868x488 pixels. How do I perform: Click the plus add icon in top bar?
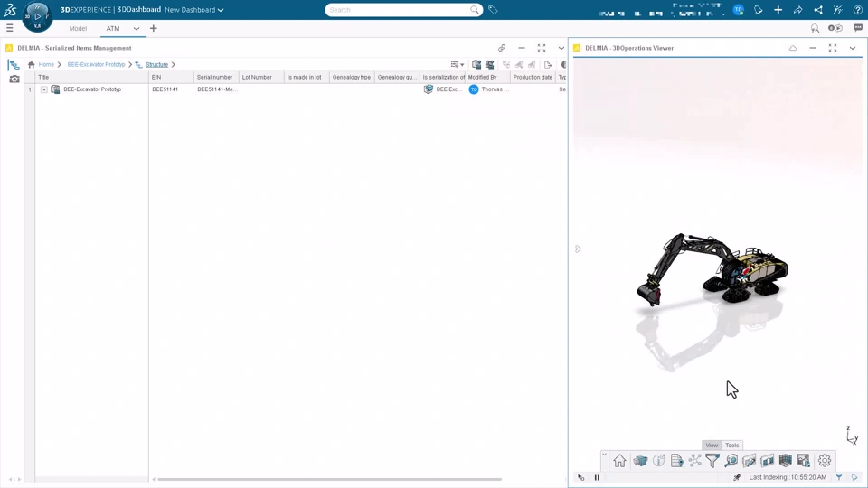click(x=778, y=9)
